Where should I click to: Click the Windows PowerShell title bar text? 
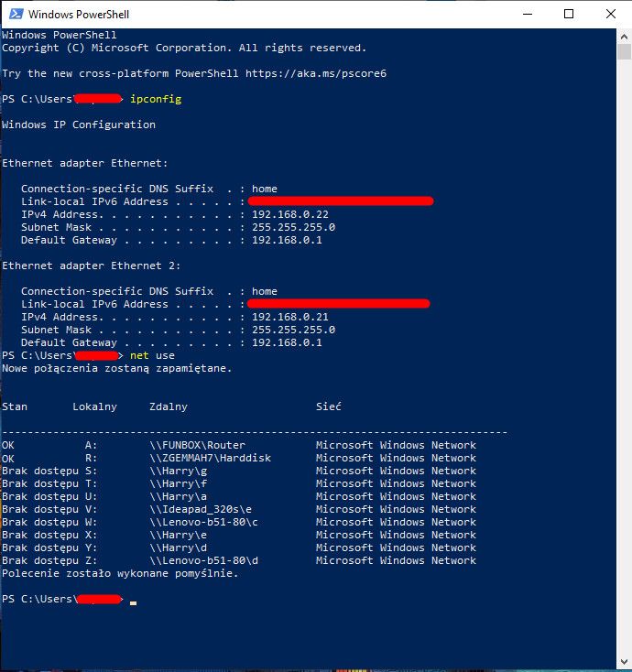(78, 15)
